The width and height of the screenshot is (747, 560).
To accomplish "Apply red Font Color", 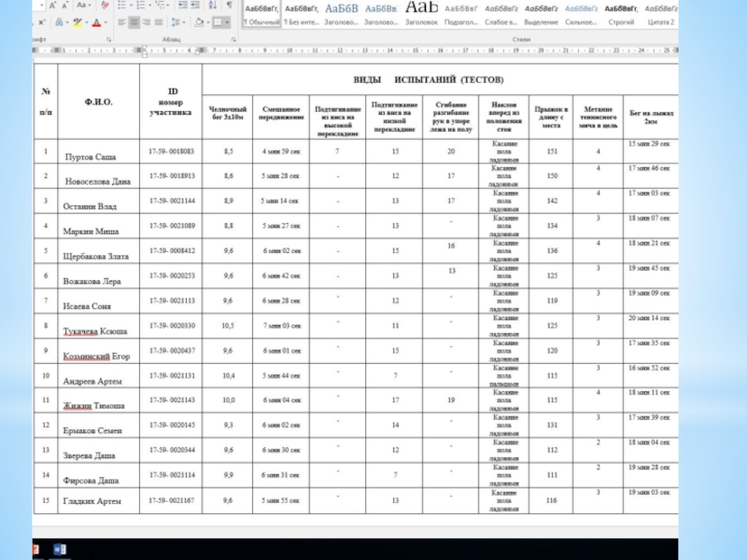I will pos(97,21).
